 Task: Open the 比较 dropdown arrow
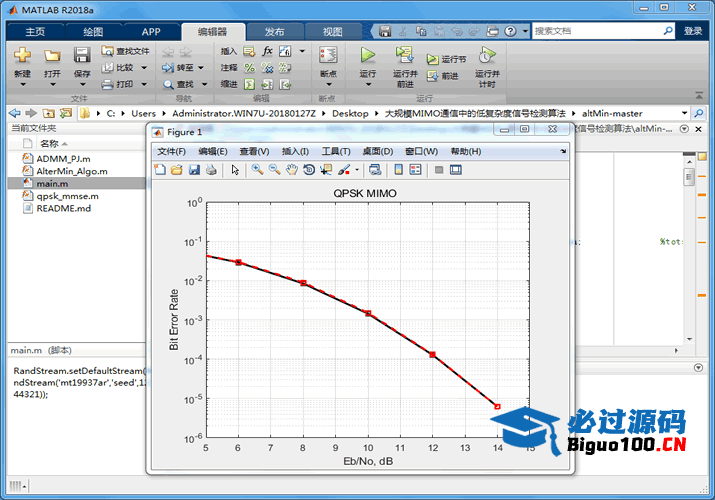[x=144, y=68]
